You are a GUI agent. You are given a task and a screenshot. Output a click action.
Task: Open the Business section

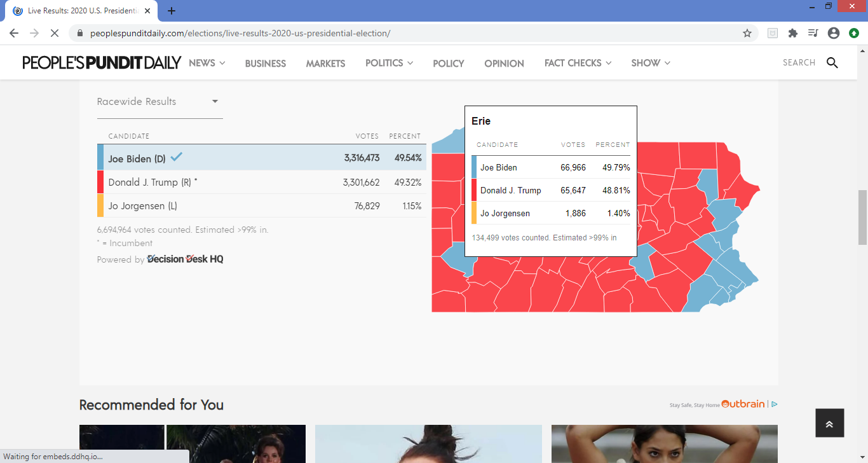click(266, 64)
